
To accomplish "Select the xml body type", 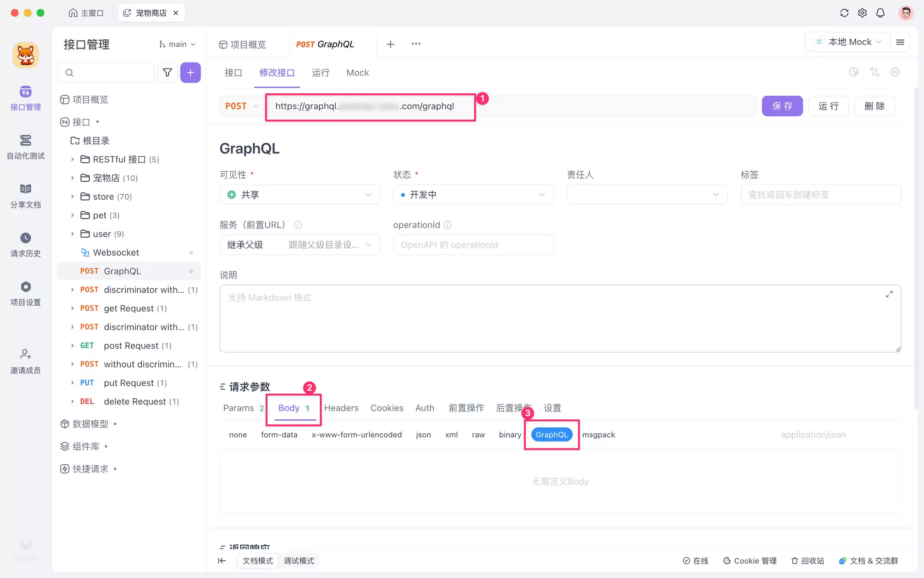I will (x=451, y=435).
